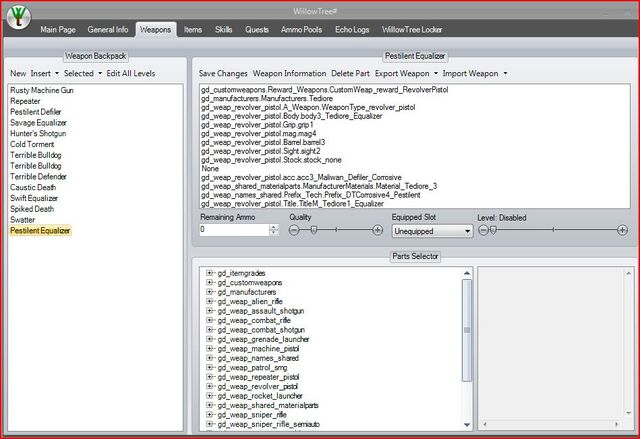Expand gd_weap_combat_rifle node
This screenshot has height=439, width=640.
click(x=209, y=320)
